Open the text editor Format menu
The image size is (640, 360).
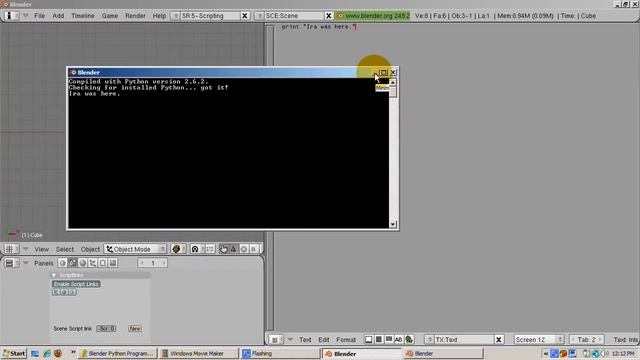pyautogui.click(x=346, y=340)
